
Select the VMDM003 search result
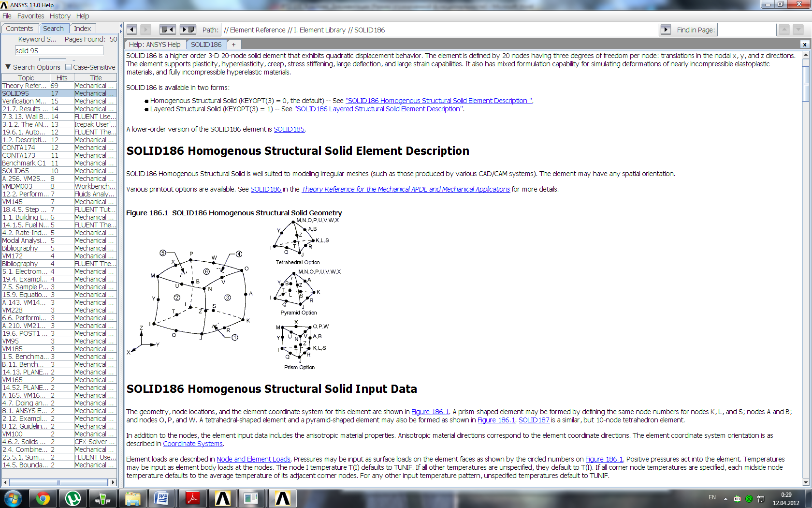(59, 186)
